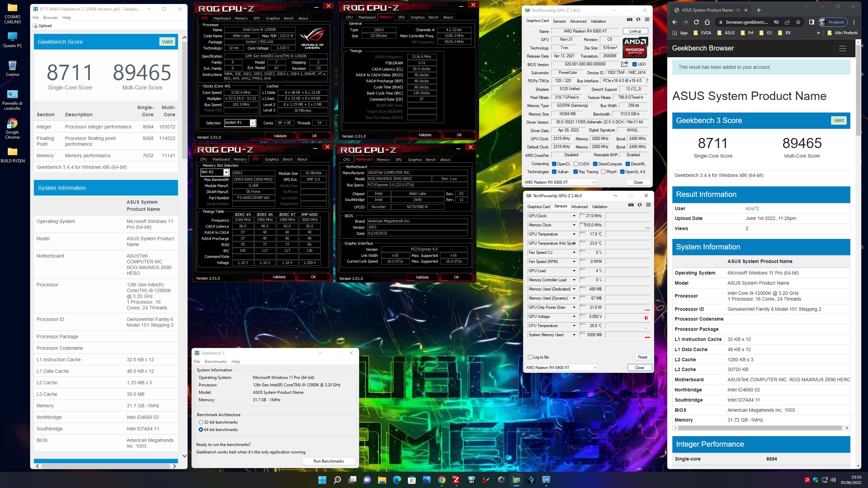Screen dimensions: 868x488
Task: Expand the GPU Clock sensor dropdown
Action: pyautogui.click(x=574, y=216)
